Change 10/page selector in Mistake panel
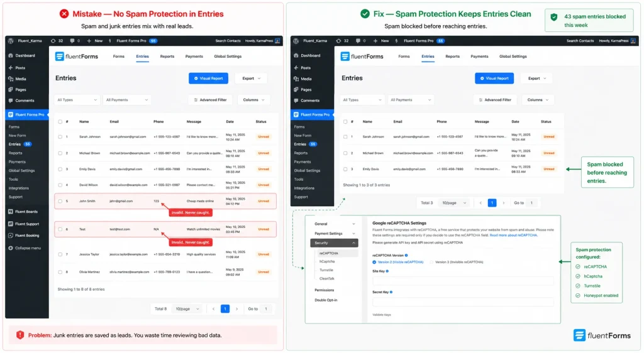 (x=187, y=309)
